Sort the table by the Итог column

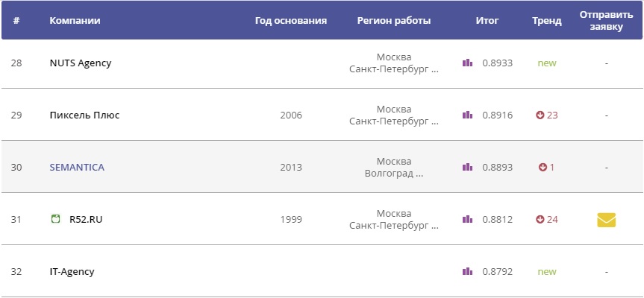tap(487, 21)
